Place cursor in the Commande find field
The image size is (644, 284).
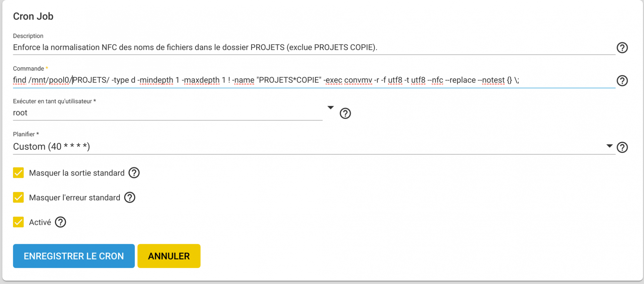point(314,80)
